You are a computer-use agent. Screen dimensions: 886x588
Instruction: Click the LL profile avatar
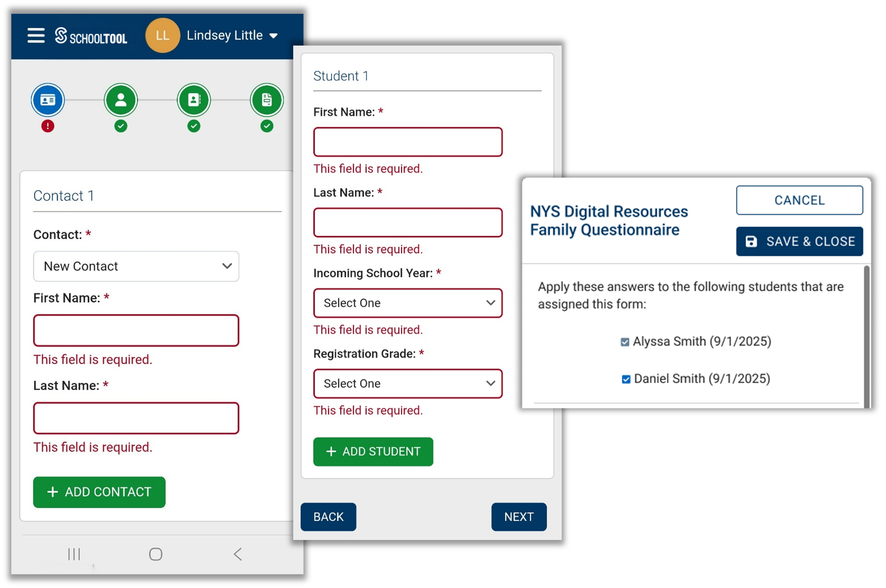click(163, 36)
